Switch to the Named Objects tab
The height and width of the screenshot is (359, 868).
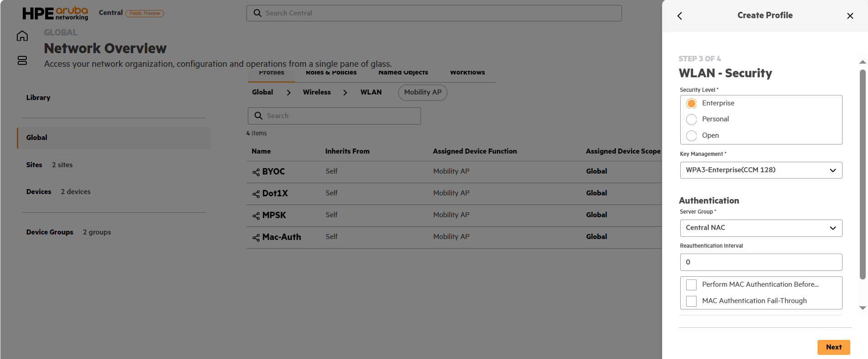pyautogui.click(x=403, y=73)
